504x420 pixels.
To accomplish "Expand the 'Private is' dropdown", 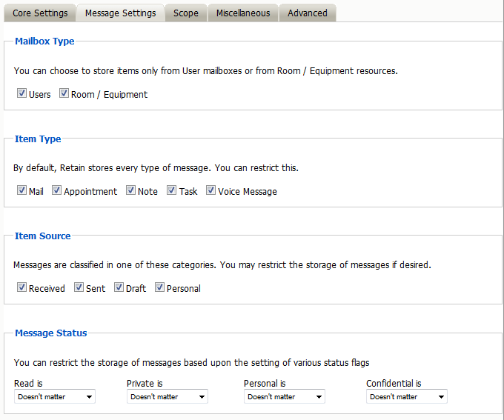I will pyautogui.click(x=167, y=397).
